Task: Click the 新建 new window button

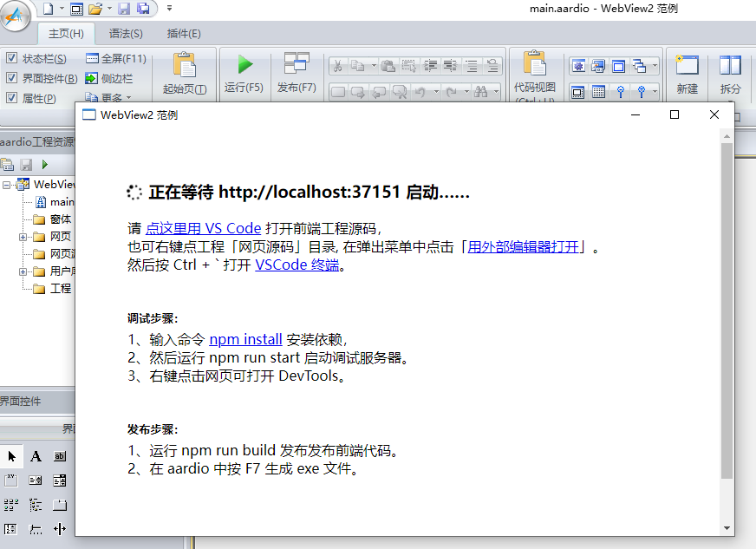Action: tap(687, 74)
